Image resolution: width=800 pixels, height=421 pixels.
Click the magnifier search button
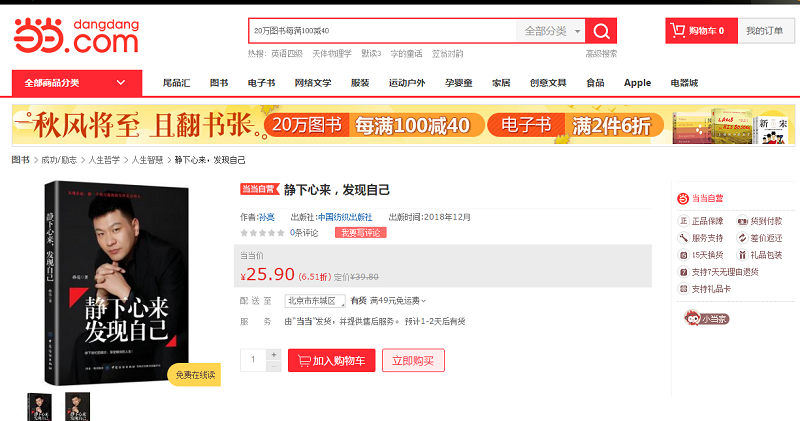601,31
